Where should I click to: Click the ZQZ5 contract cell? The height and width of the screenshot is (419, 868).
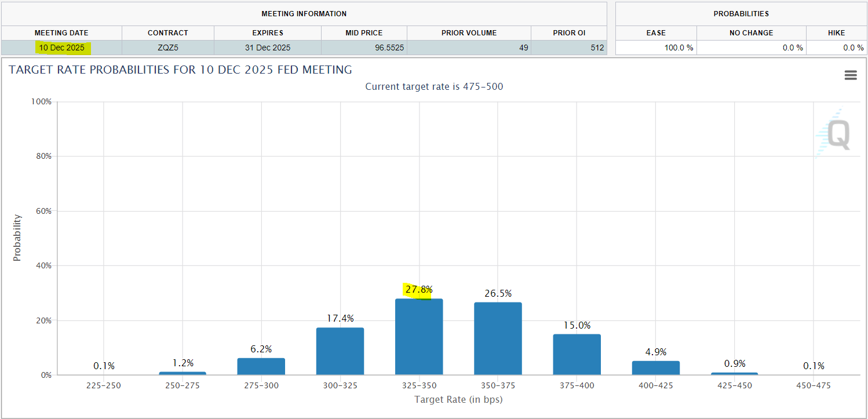click(167, 48)
